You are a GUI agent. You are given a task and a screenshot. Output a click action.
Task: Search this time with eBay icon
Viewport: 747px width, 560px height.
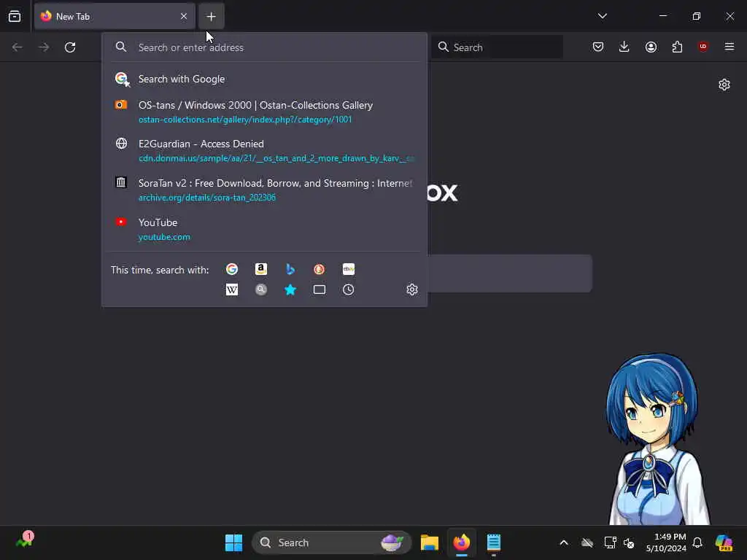[x=348, y=270]
